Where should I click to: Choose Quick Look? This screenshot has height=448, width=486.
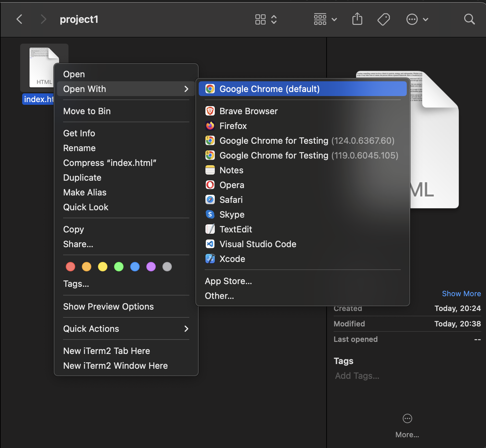point(126,207)
